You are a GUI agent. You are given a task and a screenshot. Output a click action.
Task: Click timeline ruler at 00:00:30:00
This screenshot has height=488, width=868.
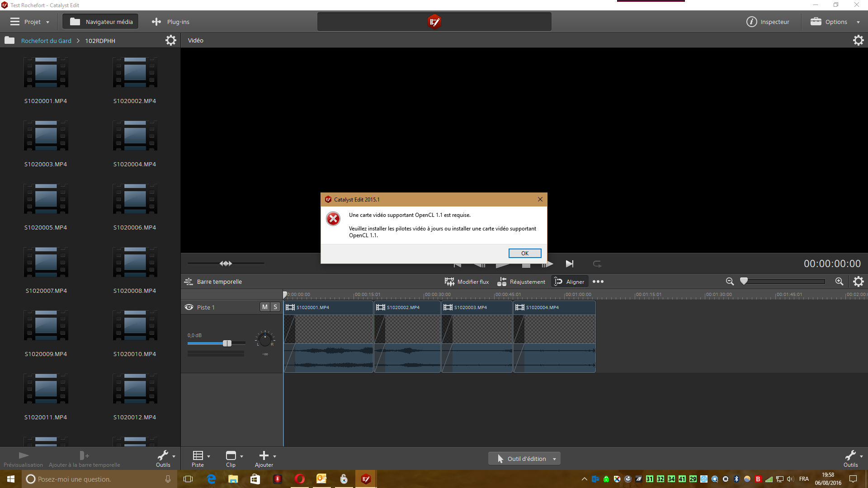pos(438,295)
